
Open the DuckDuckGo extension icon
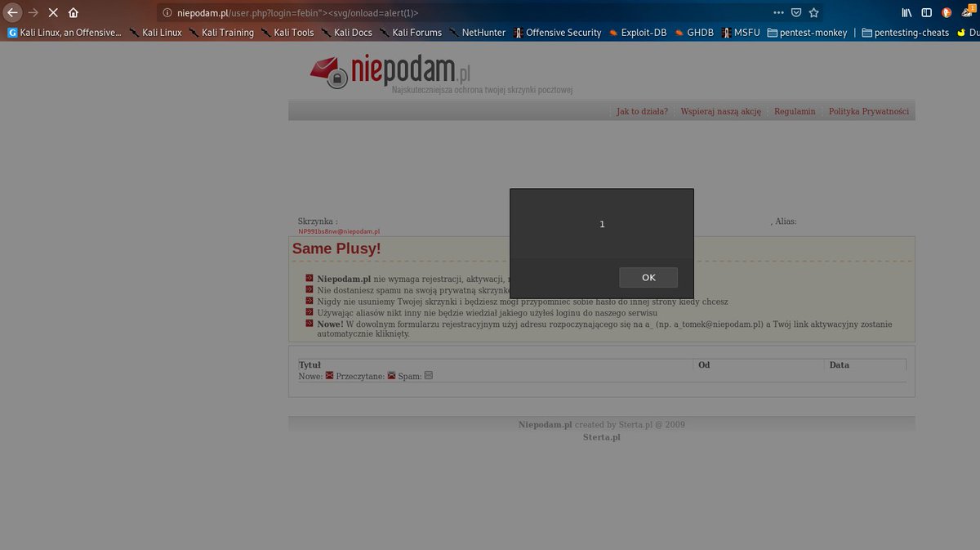[x=947, y=12]
